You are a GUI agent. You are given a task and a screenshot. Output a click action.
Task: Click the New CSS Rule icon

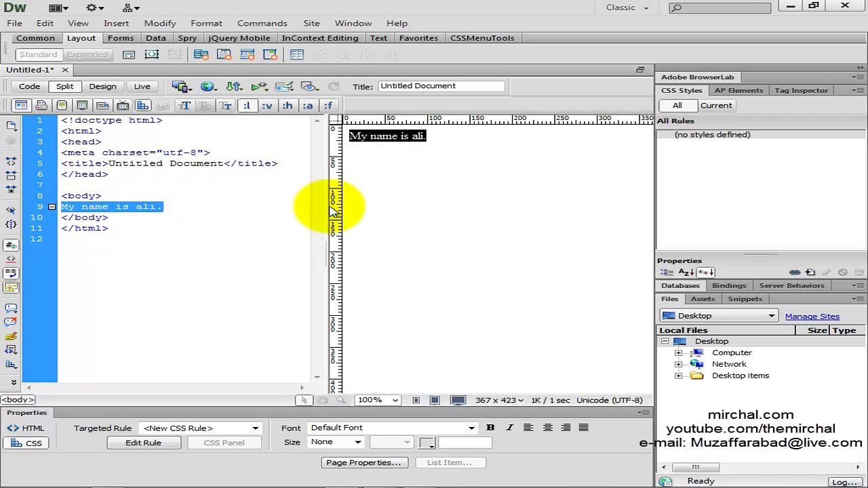[810, 272]
